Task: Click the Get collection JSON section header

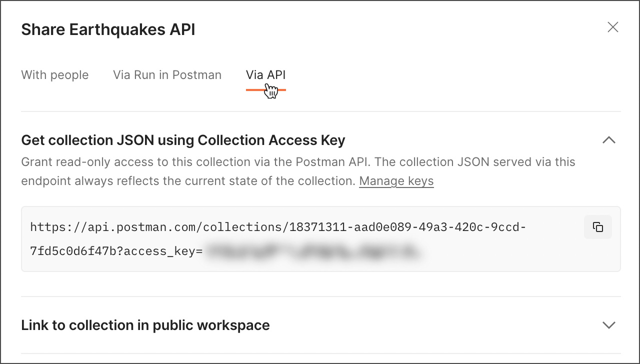Action: (x=183, y=140)
